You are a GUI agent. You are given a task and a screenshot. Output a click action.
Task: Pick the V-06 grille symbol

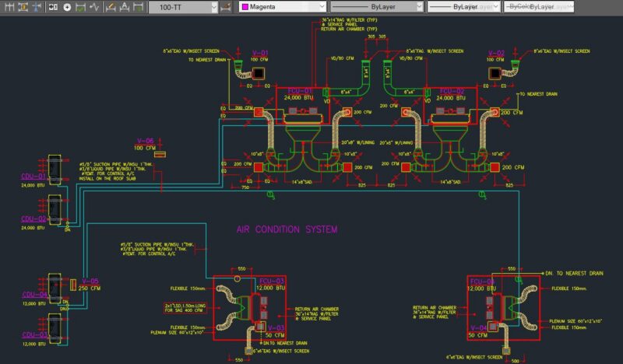pyautogui.click(x=160, y=155)
